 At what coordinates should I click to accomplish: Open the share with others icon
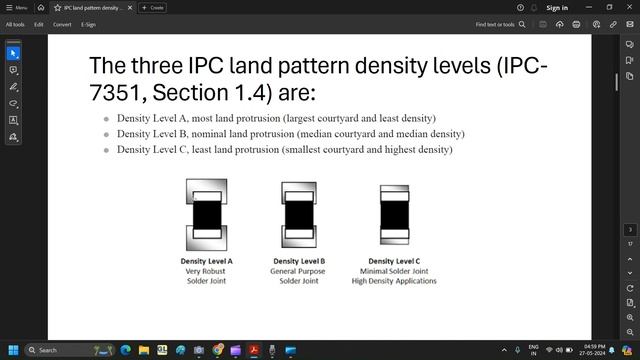596,24
